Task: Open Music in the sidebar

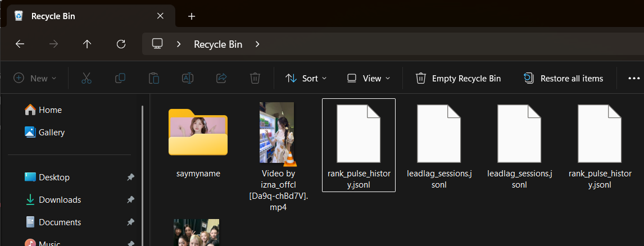Action: pyautogui.click(x=42, y=244)
